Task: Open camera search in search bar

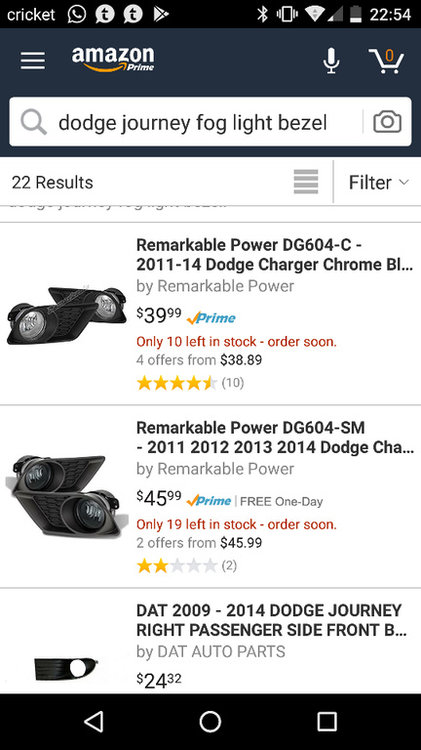Action: 387,121
